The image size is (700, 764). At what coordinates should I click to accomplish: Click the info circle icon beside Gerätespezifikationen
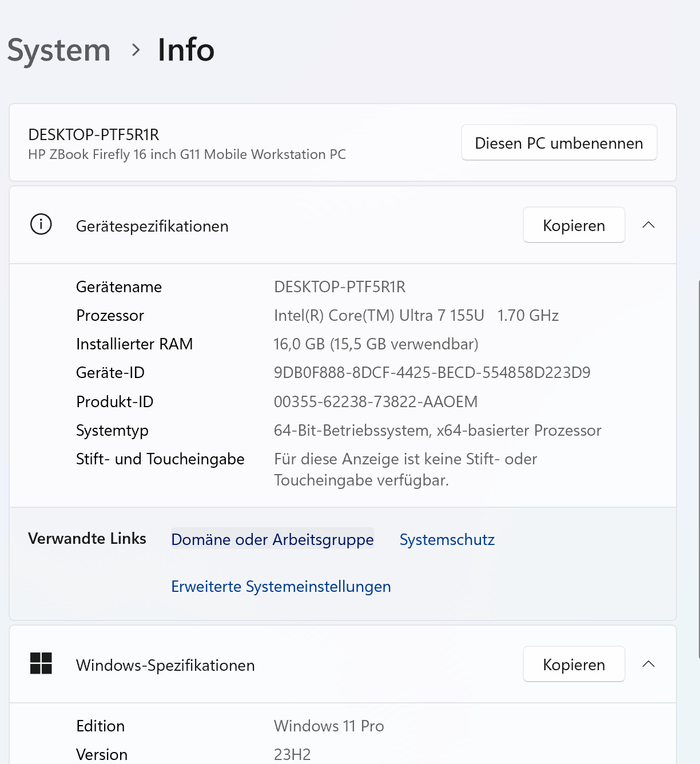tap(41, 224)
